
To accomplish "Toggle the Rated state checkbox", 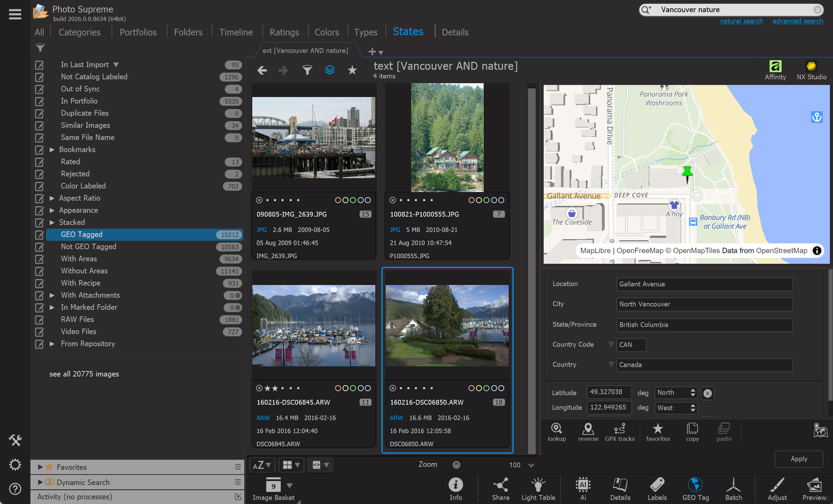I will point(40,162).
